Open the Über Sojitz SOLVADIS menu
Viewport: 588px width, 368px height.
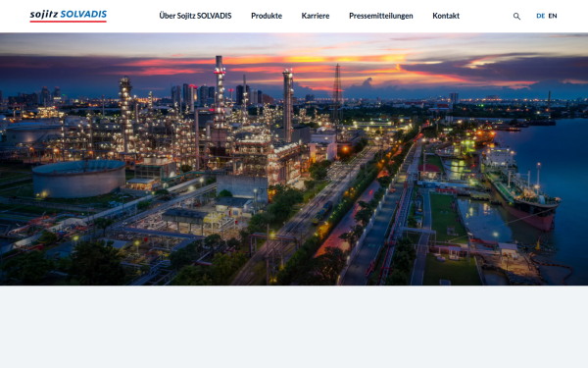pos(195,16)
